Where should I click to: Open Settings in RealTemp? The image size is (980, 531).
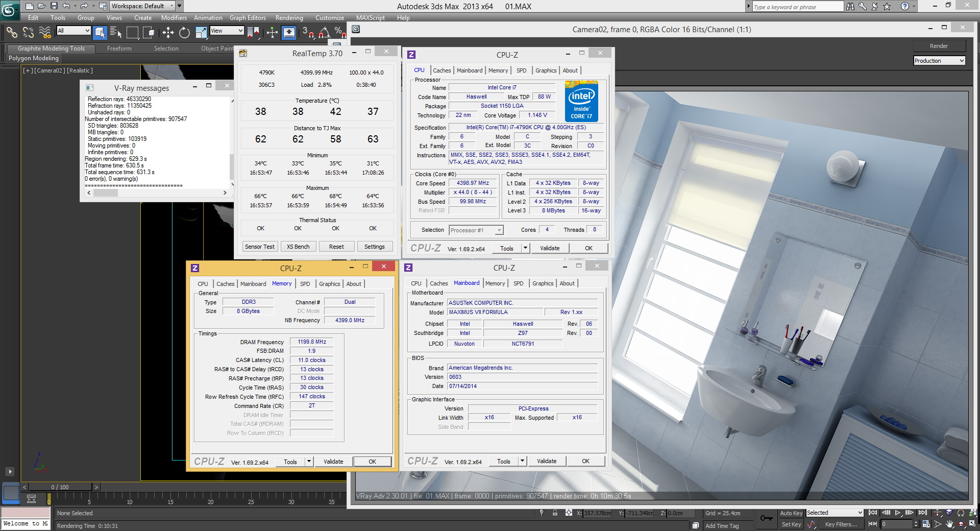click(374, 247)
